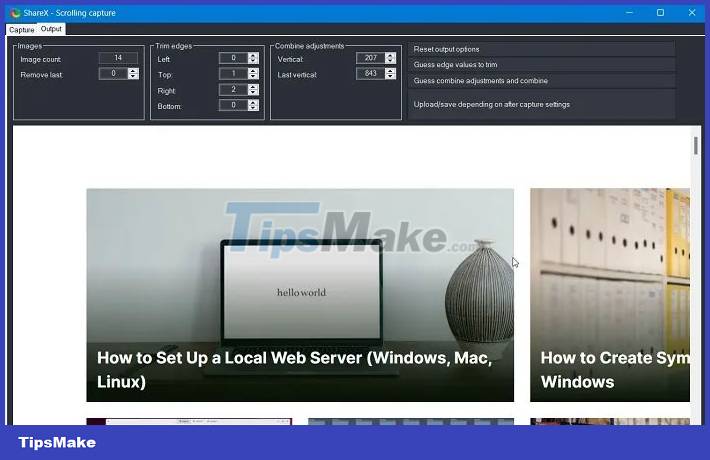Focus the Bottom trim input field
The width and height of the screenshot is (710, 460).
[x=233, y=105]
